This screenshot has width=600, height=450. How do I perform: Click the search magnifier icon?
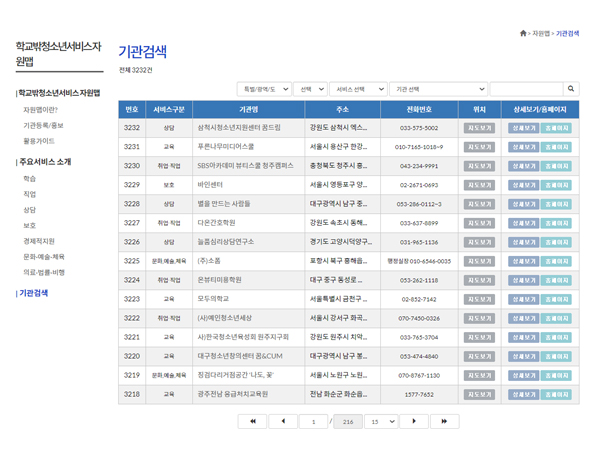[571, 89]
